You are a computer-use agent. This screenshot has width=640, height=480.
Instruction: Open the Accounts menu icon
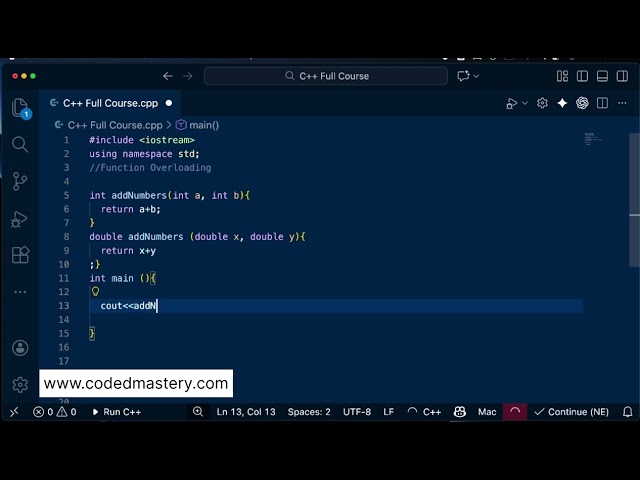coord(20,348)
